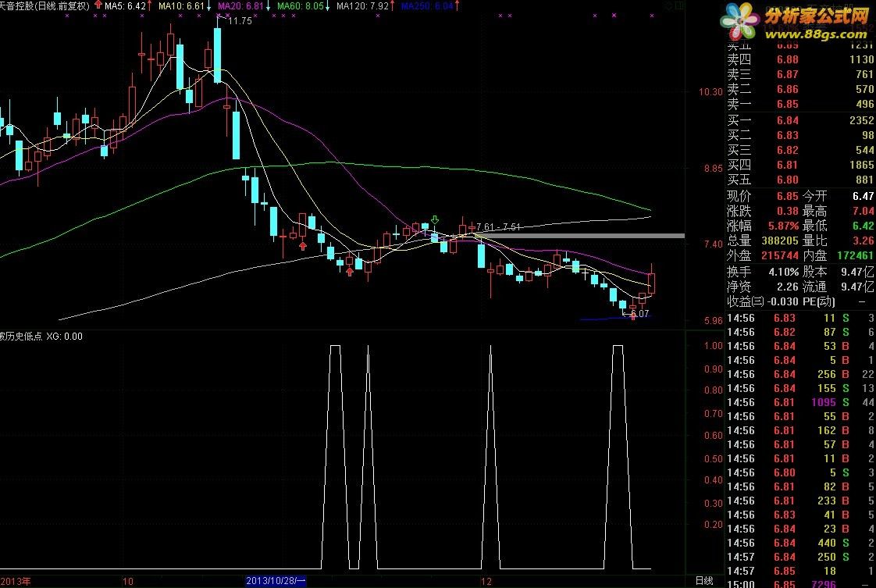Click the 6.07 low price annotation
This screenshot has width=876, height=588.
click(x=639, y=314)
